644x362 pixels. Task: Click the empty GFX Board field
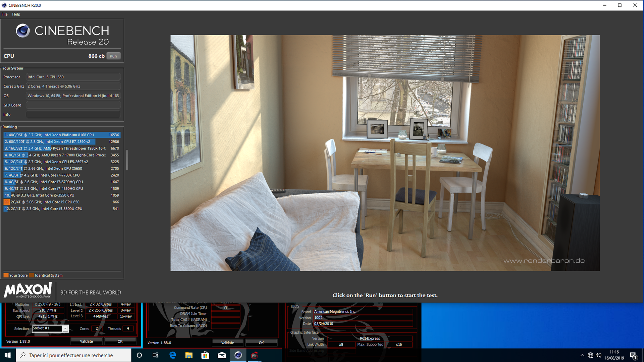click(73, 105)
